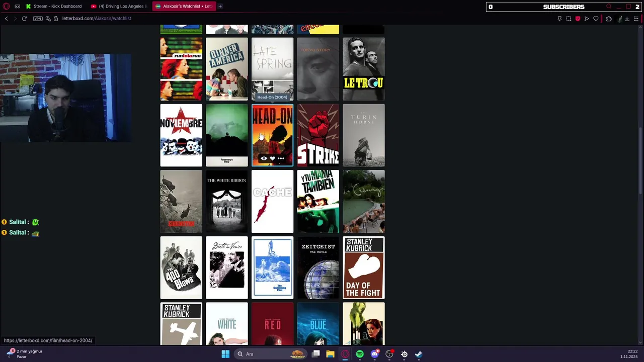
Task: Open the La Ciénaga poster
Action: (x=364, y=202)
